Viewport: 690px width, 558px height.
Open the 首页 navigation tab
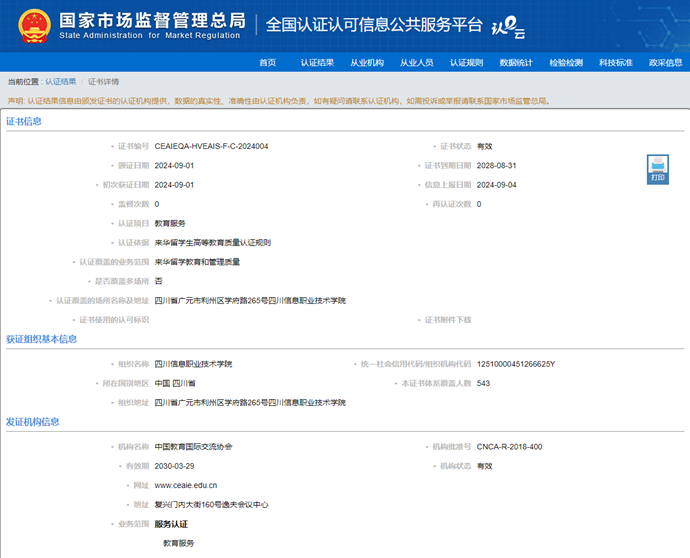(267, 62)
